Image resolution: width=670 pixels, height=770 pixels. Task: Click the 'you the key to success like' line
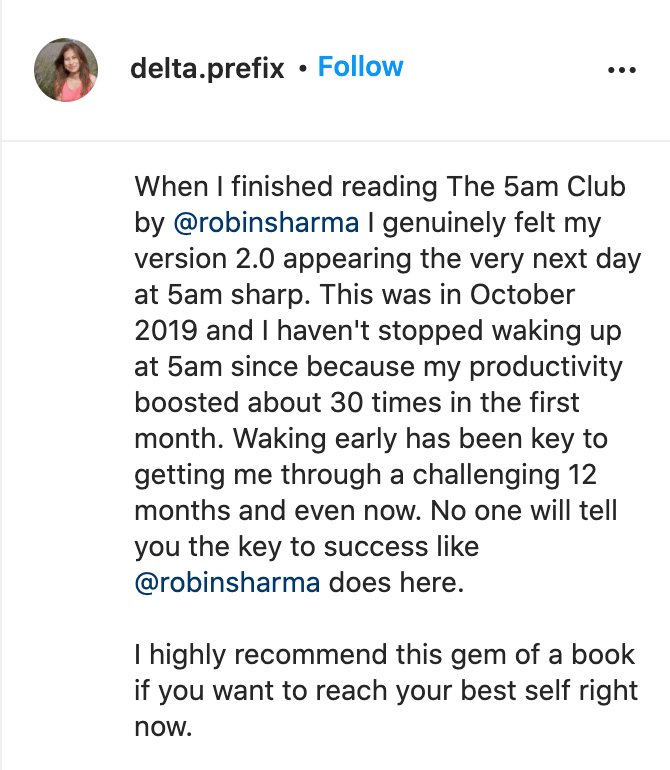(306, 547)
